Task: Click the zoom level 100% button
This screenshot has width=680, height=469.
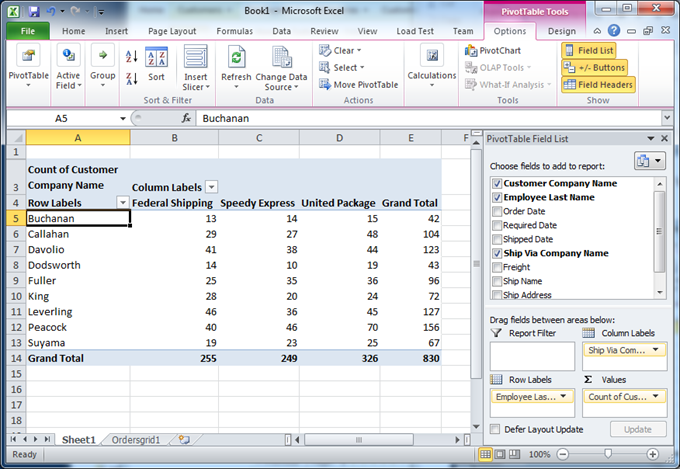Action: (x=539, y=454)
